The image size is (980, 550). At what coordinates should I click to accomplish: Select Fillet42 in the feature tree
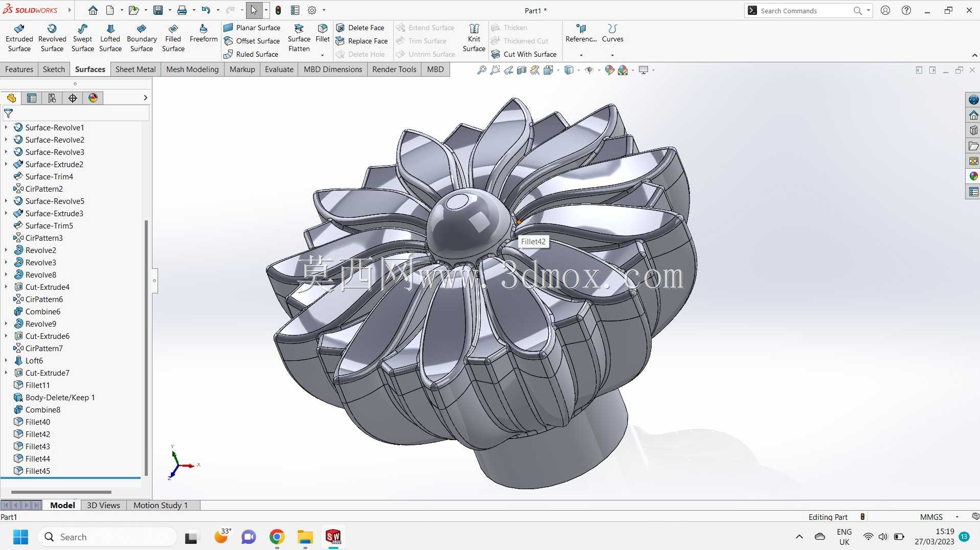tap(38, 434)
